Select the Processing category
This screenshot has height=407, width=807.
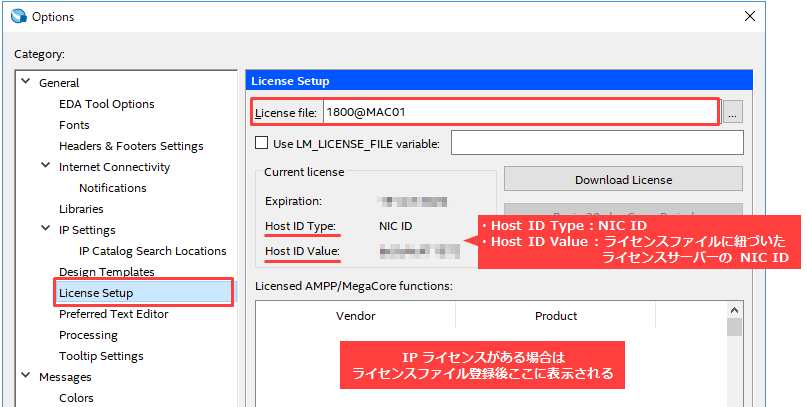(x=88, y=335)
